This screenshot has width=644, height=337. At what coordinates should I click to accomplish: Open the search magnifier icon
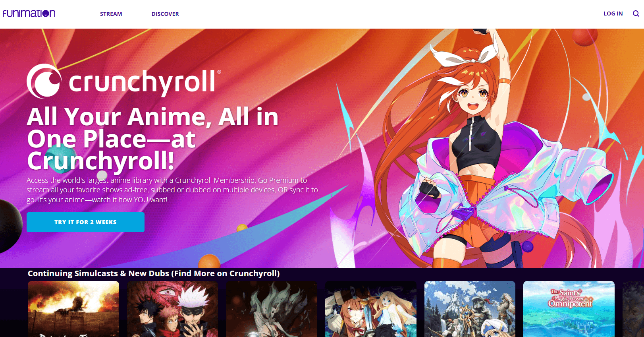point(636,14)
